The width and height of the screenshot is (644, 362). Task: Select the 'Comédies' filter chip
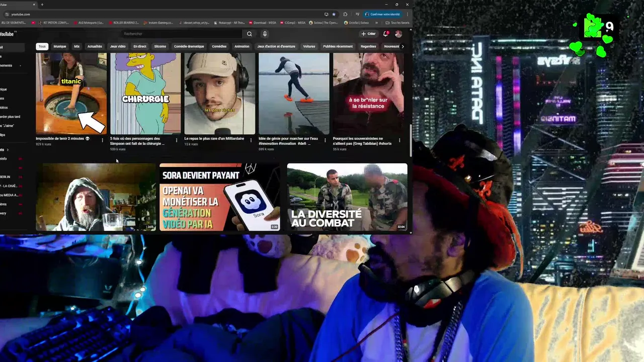[x=219, y=46]
